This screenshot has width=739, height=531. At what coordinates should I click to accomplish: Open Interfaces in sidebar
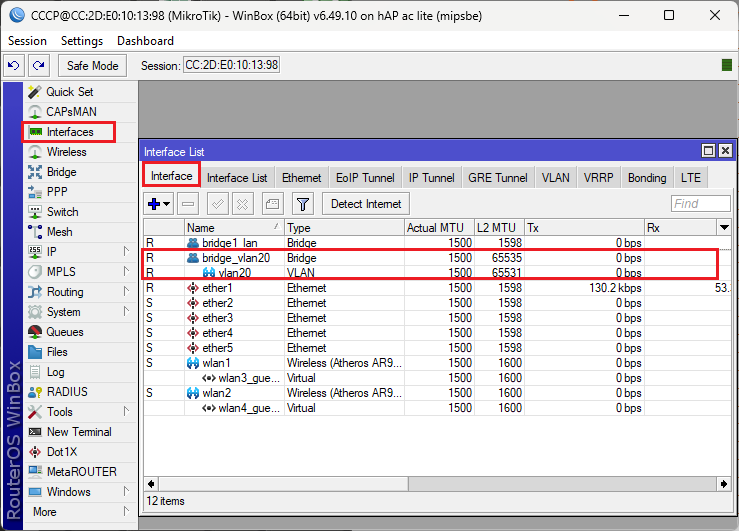[70, 132]
